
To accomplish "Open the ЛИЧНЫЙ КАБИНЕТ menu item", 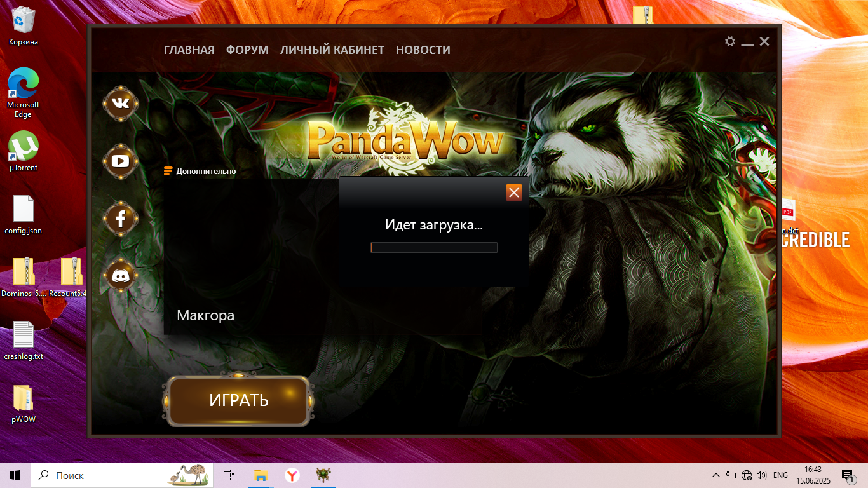I will click(x=332, y=50).
